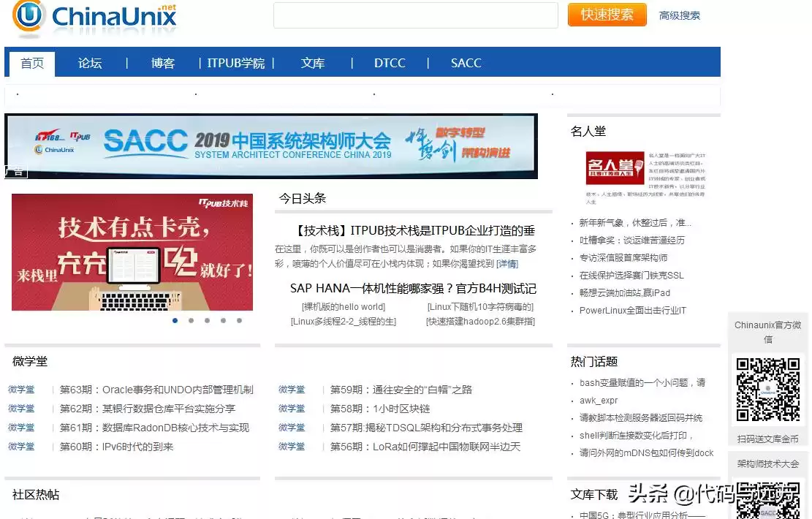
Task: Open the DTCC navigation menu item
Action: [390, 64]
